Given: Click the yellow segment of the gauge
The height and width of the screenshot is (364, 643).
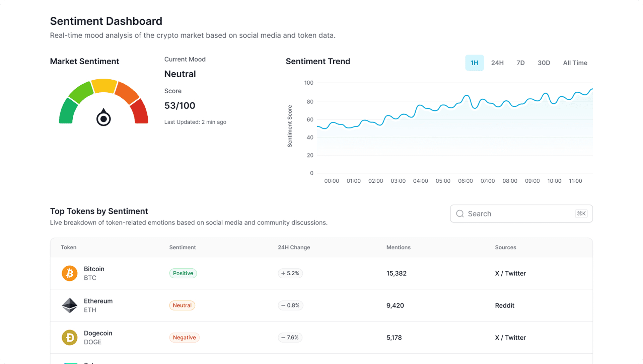Looking at the screenshot, I should (x=104, y=85).
